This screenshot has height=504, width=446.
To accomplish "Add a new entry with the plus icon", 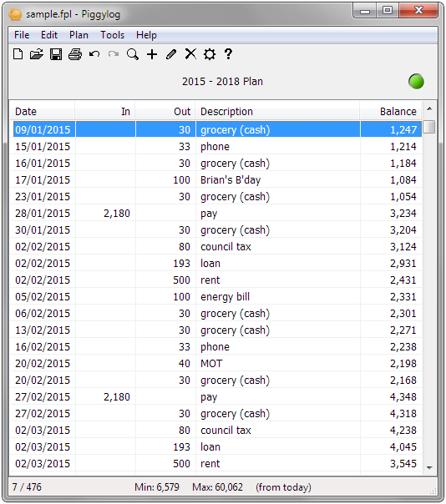I will pos(152,54).
